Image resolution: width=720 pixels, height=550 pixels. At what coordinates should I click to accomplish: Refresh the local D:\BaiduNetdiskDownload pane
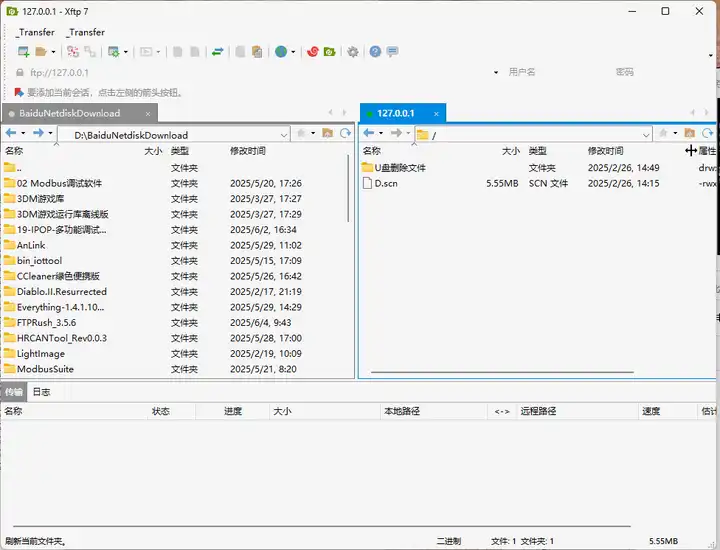[345, 133]
